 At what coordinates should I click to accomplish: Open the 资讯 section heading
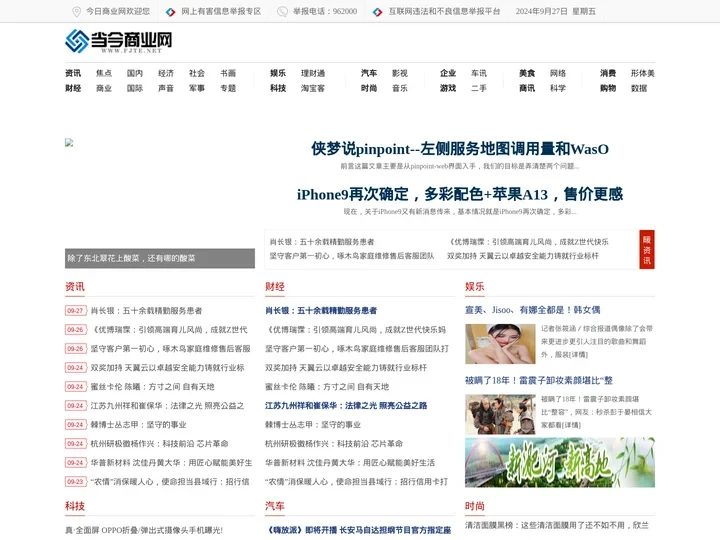pos(75,287)
